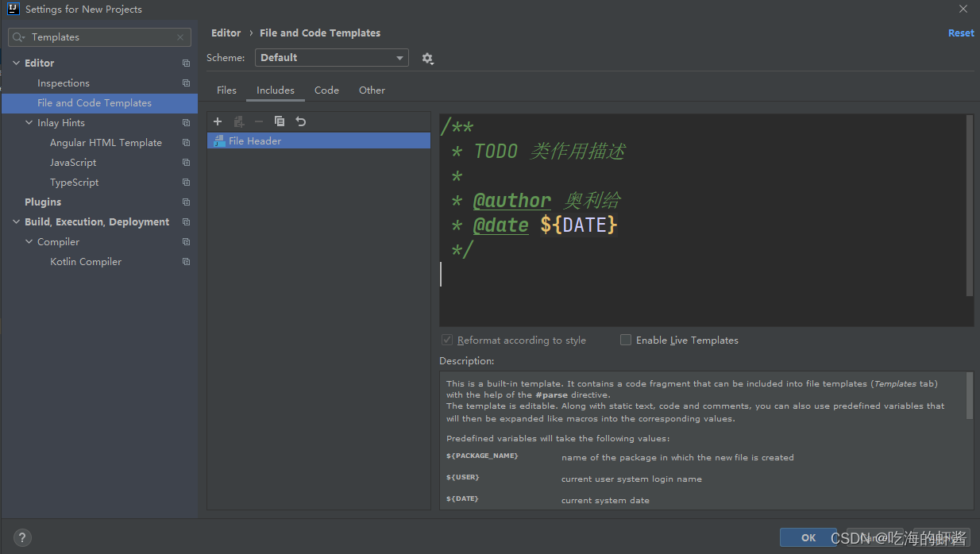This screenshot has height=554, width=980.
Task: Click ${USER} in the description list
Action: 463,478
